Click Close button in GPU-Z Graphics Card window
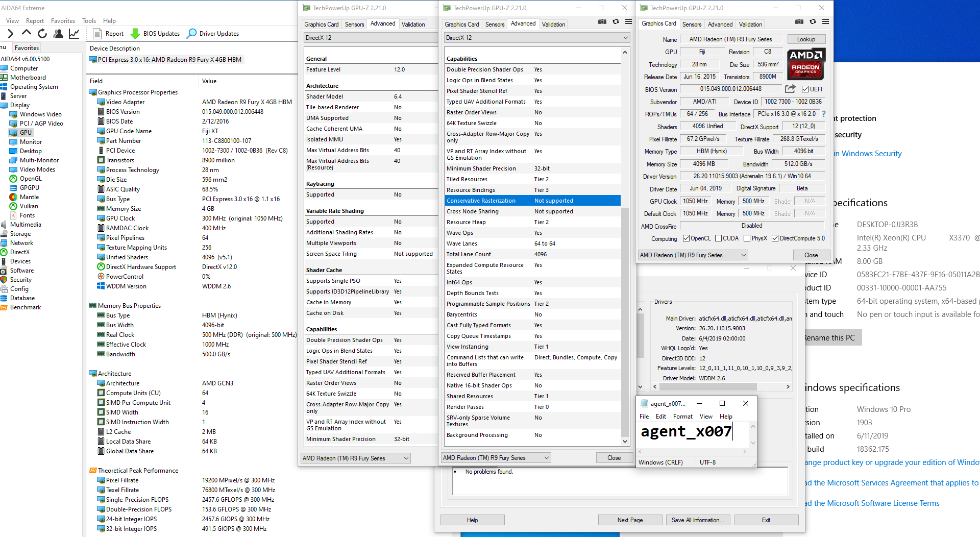Screen dimensions: 980x537 pos(811,255)
